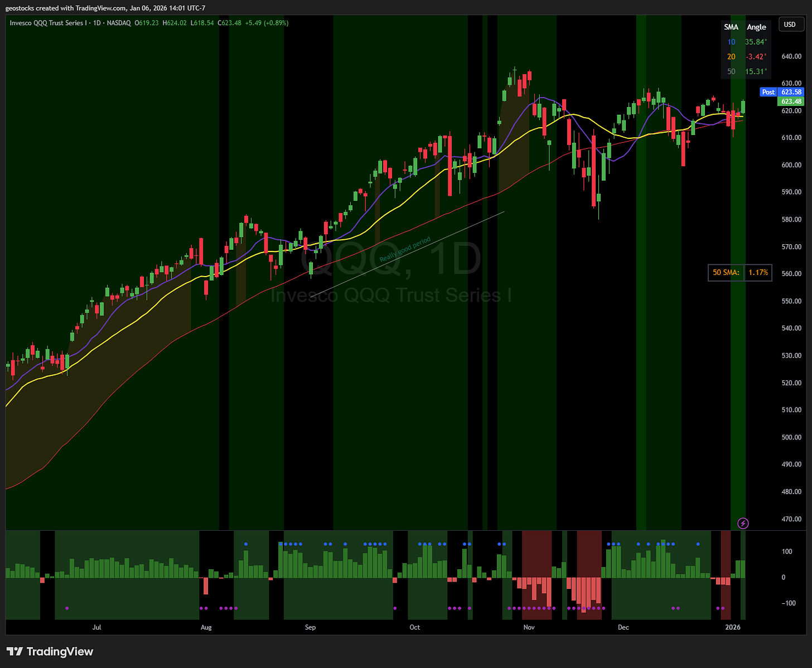This screenshot has width=812, height=668.
Task: Click the 640.00 price axis label
Action: (791, 56)
